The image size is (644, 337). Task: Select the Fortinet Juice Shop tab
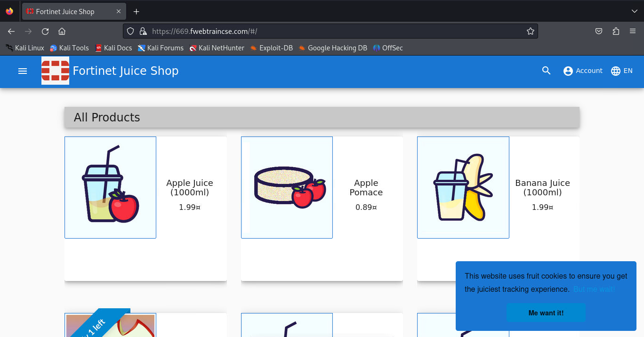tap(74, 11)
